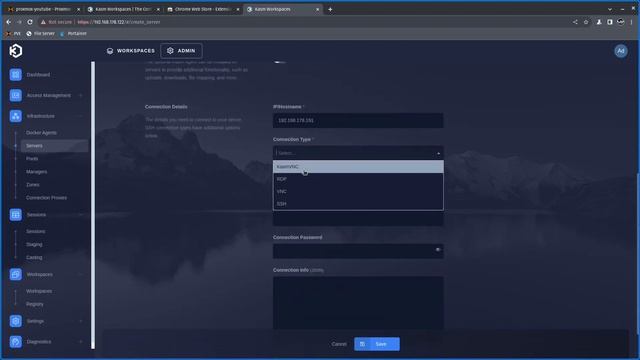
Task: Choose KasmVNC connection type
Action: (x=358, y=167)
